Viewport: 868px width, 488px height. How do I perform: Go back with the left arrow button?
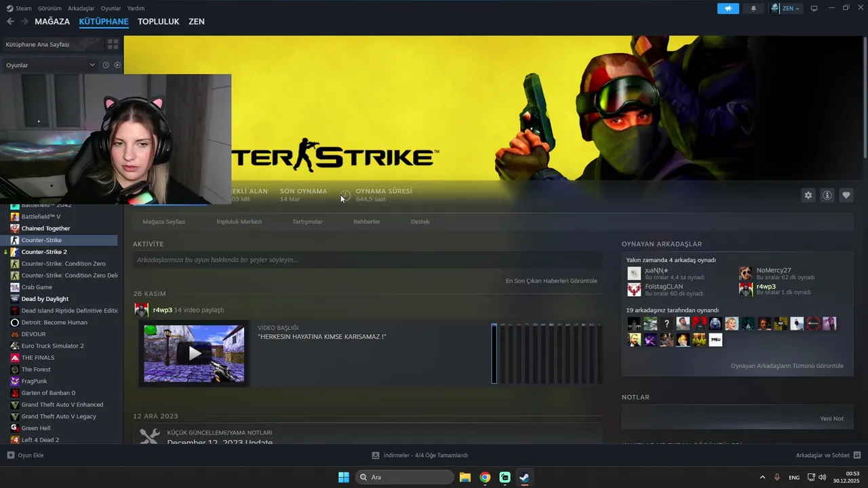point(10,22)
